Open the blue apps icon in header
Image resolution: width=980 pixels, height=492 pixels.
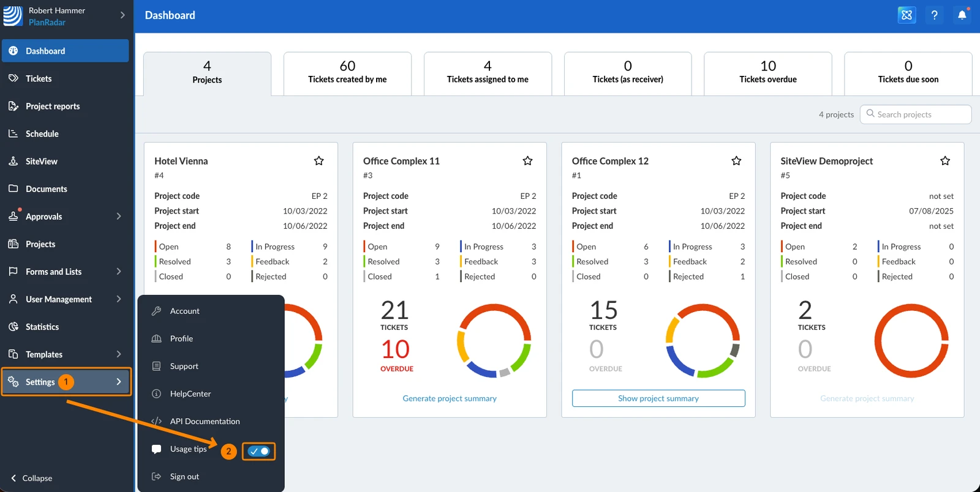point(907,15)
